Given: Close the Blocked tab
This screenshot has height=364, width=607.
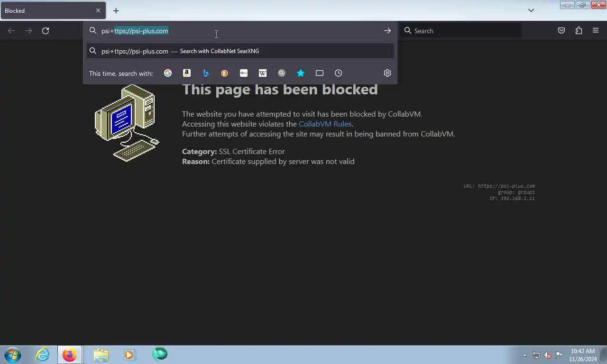Looking at the screenshot, I should tap(98, 10).
